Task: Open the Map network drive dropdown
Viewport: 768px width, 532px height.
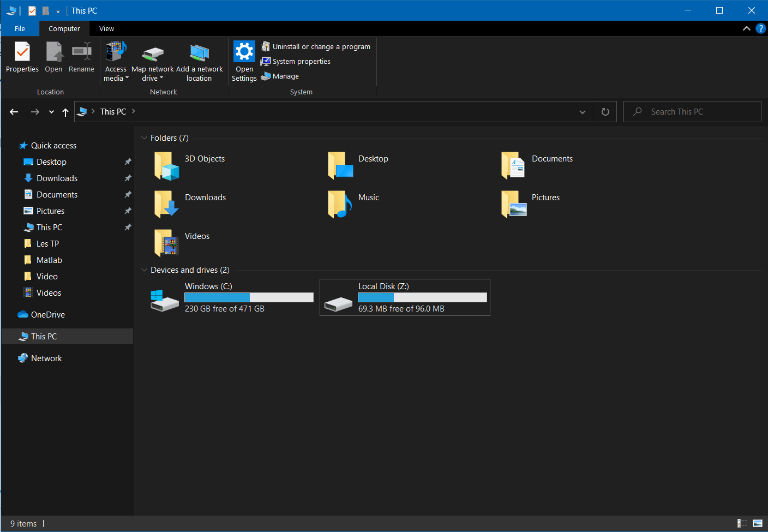Action: pos(153,78)
